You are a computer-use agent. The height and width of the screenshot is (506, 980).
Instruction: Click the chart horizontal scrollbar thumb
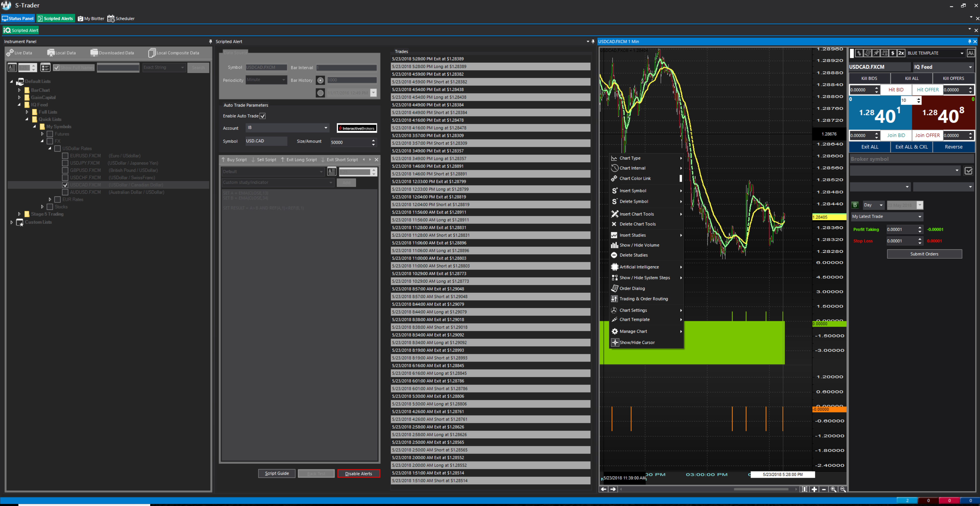(761, 489)
